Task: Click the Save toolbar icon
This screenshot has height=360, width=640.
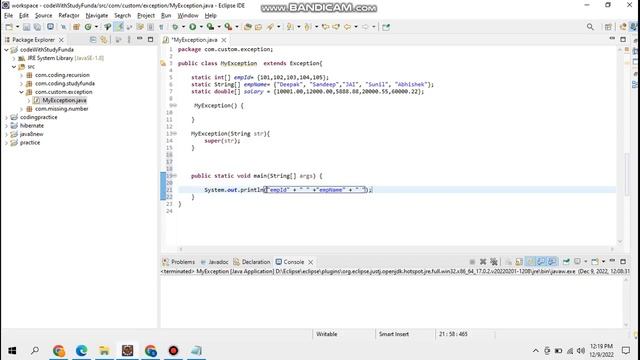Action: tap(27, 27)
